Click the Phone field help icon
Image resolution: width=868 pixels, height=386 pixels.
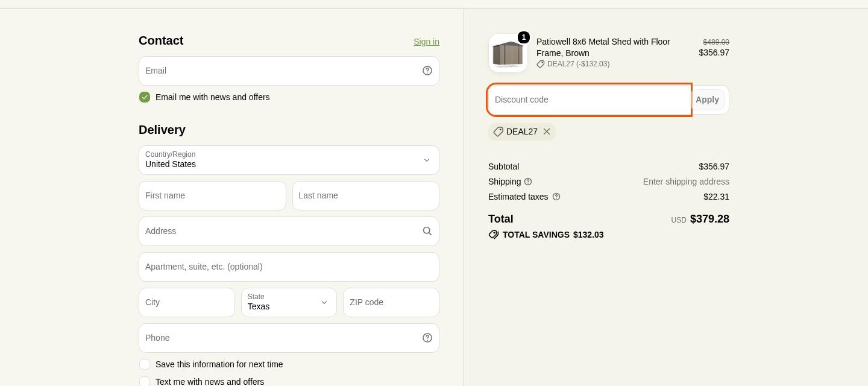427,338
